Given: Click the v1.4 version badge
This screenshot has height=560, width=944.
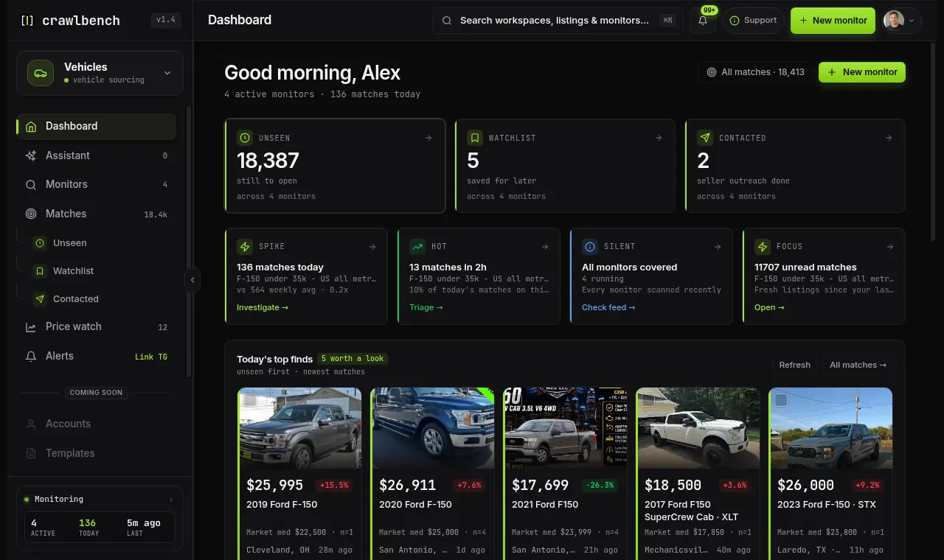Looking at the screenshot, I should pos(166,20).
